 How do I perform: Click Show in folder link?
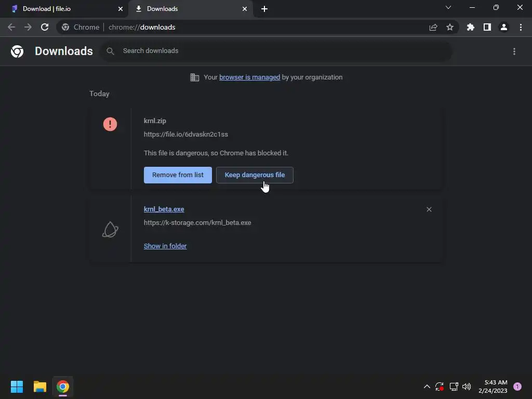165,246
